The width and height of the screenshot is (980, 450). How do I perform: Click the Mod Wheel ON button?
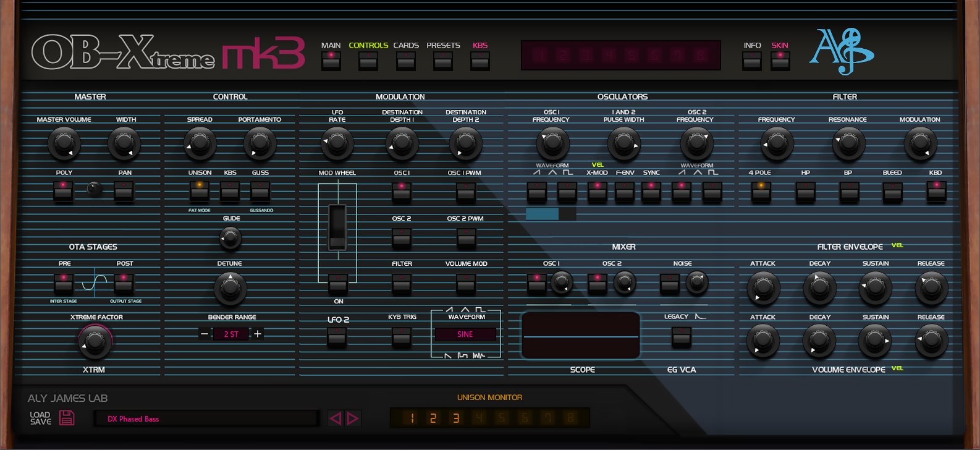pos(337,284)
